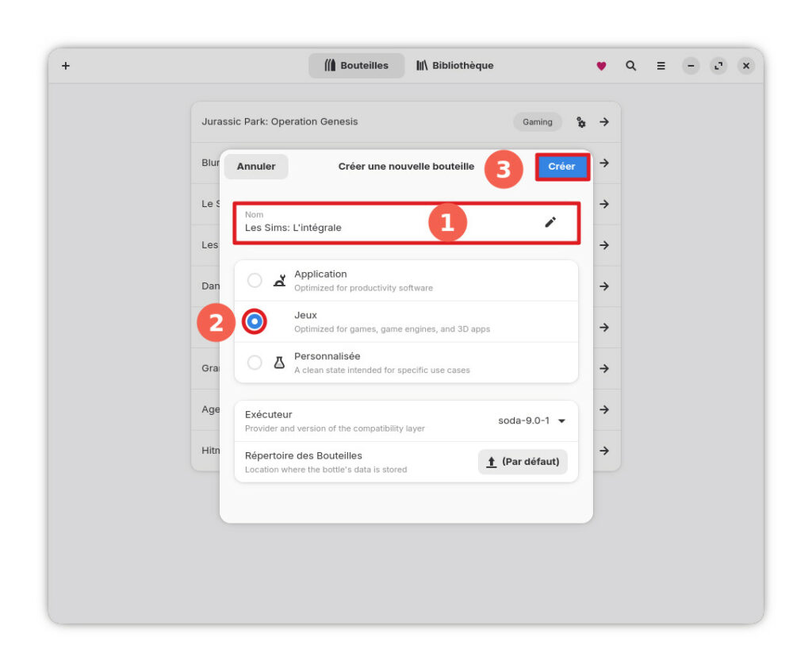Click the Gaming tag on Jurassic Park row

pos(537,122)
